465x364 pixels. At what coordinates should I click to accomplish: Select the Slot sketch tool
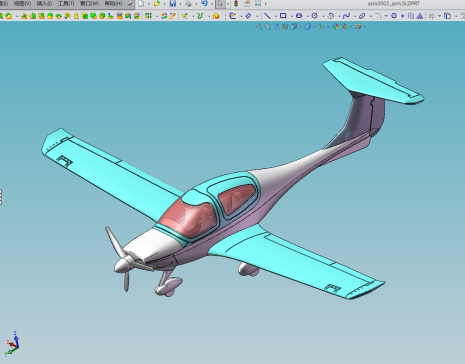pos(299,16)
